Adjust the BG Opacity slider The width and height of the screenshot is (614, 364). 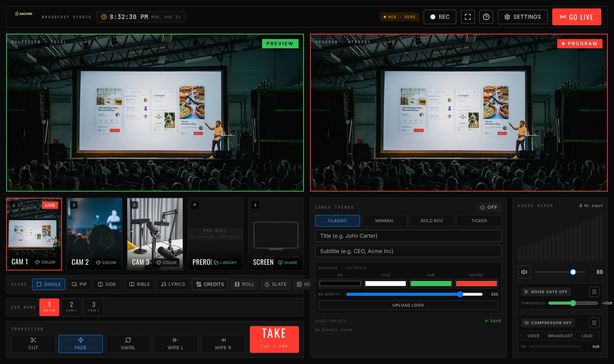(x=414, y=294)
